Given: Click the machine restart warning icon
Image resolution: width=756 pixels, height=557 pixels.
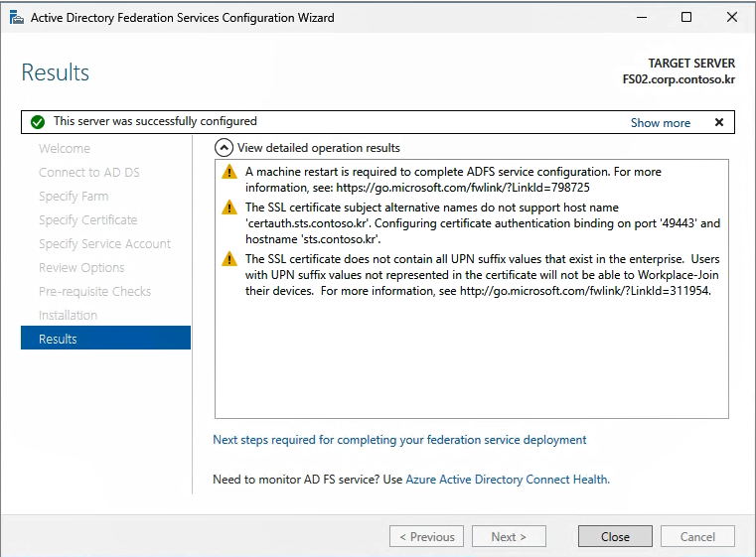Looking at the screenshot, I should coord(229,172).
